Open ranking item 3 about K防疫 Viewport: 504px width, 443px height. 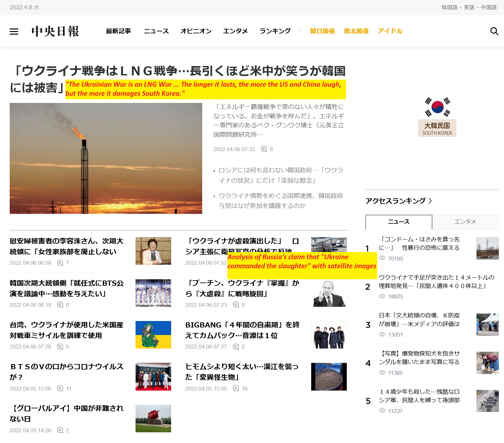click(x=419, y=320)
